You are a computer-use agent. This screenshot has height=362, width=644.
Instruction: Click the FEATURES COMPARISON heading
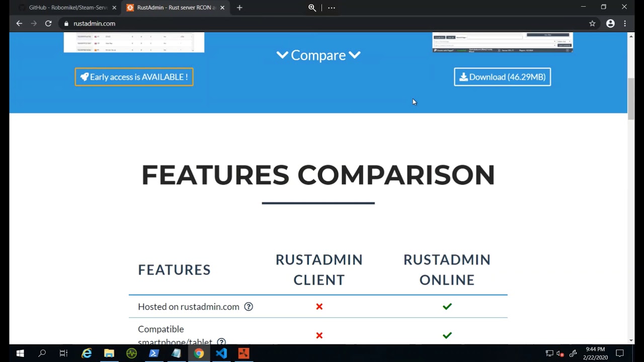[x=318, y=175]
